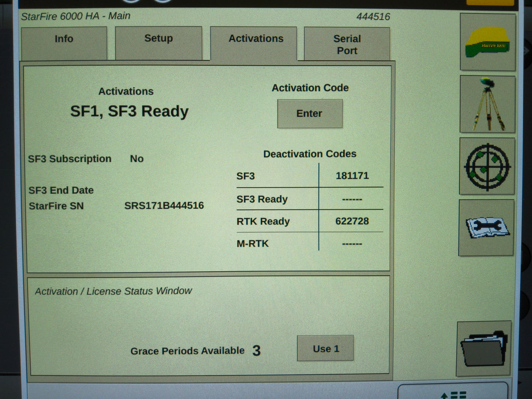This screenshot has width=532, height=399.
Task: Switch to the Setup tab
Action: [159, 43]
